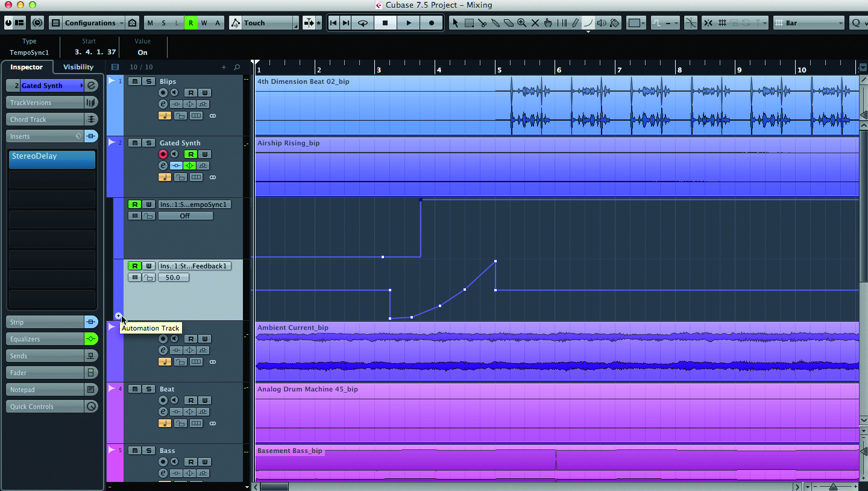This screenshot has height=491, width=868.
Task: Select the Scissors split tool
Action: click(x=483, y=23)
